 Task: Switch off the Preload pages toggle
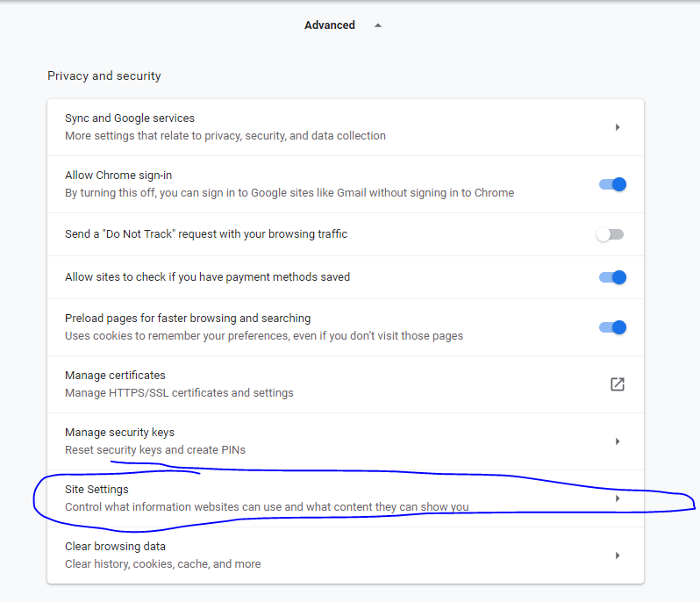pyautogui.click(x=612, y=327)
